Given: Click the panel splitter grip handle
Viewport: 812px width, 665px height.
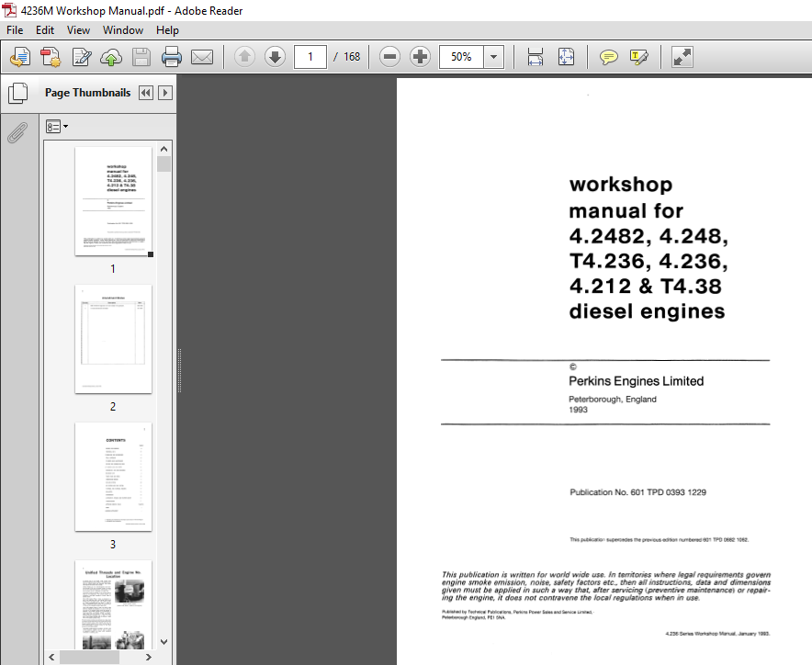Looking at the screenshot, I should [x=180, y=370].
